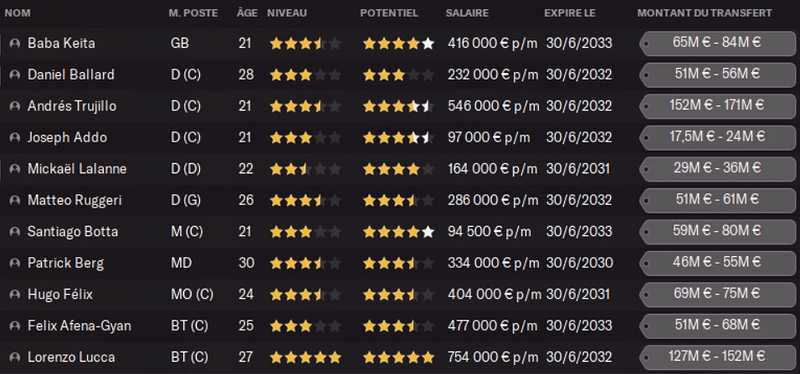Image resolution: width=800 pixels, height=374 pixels.
Task: Click the player icon beside Matteo Ruggeri
Action: tap(14, 201)
